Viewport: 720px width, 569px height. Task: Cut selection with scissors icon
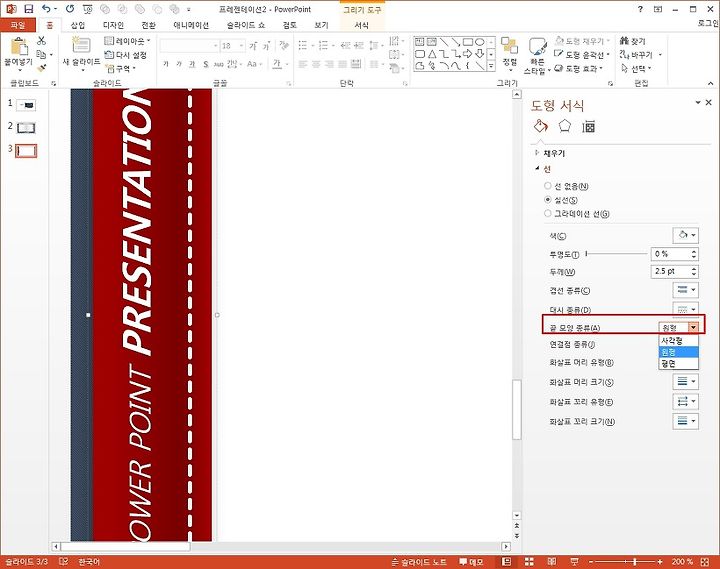[41, 41]
